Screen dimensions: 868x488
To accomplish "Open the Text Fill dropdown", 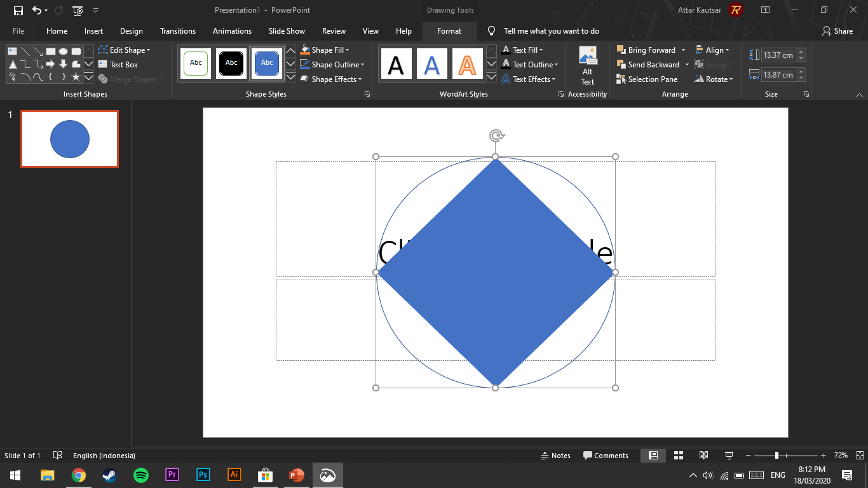I will pos(522,50).
